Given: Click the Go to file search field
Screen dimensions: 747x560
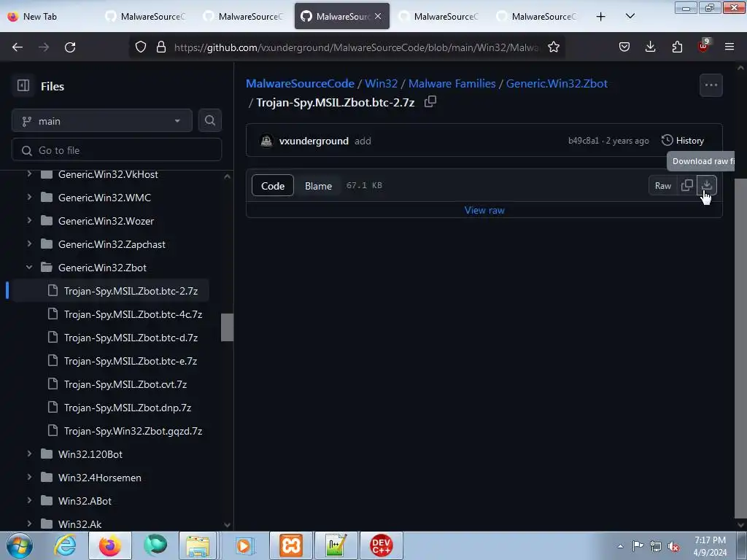Looking at the screenshot, I should click(117, 150).
